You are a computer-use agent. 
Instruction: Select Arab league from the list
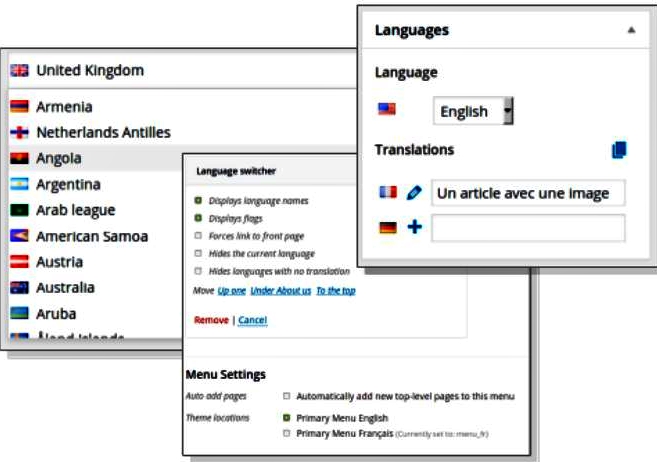pos(96,210)
